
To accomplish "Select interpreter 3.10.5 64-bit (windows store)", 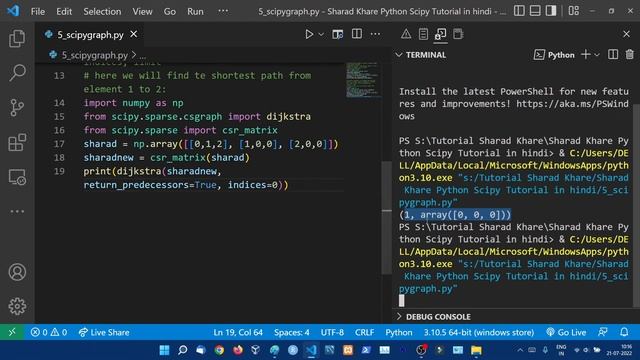I will (479, 332).
